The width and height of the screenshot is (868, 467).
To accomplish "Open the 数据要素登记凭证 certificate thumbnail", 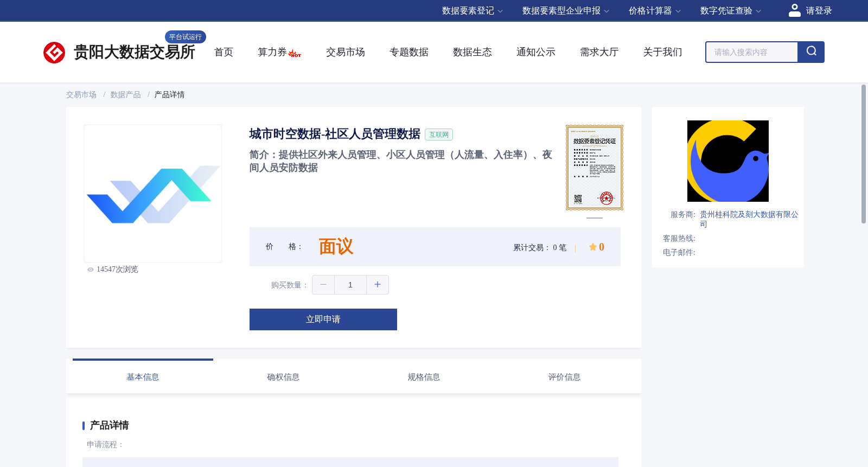I will 595,168.
